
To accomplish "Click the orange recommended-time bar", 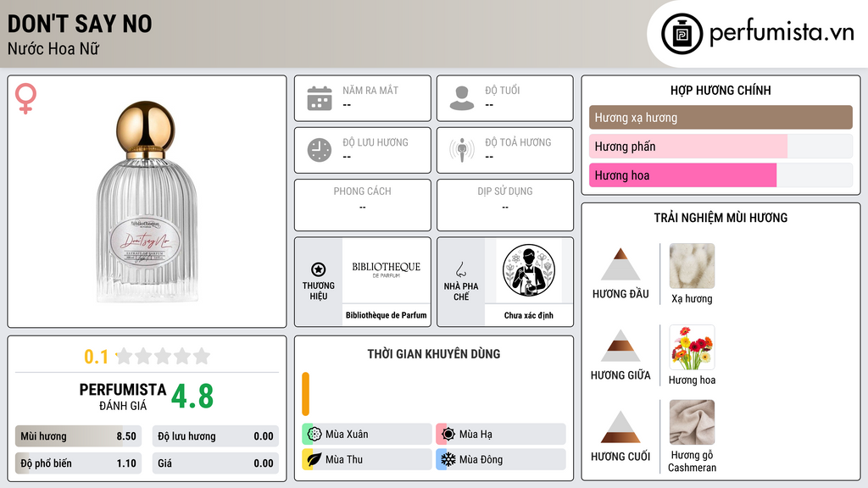I will pos(305,394).
